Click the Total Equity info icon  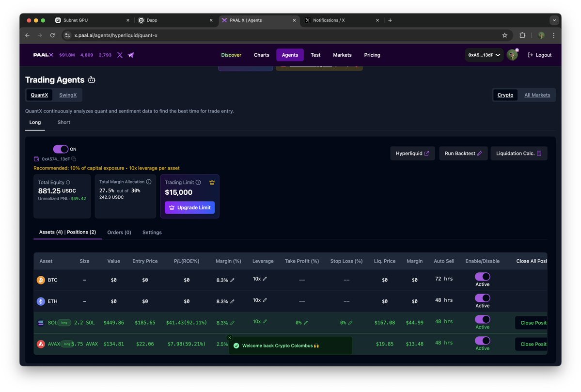(68, 182)
